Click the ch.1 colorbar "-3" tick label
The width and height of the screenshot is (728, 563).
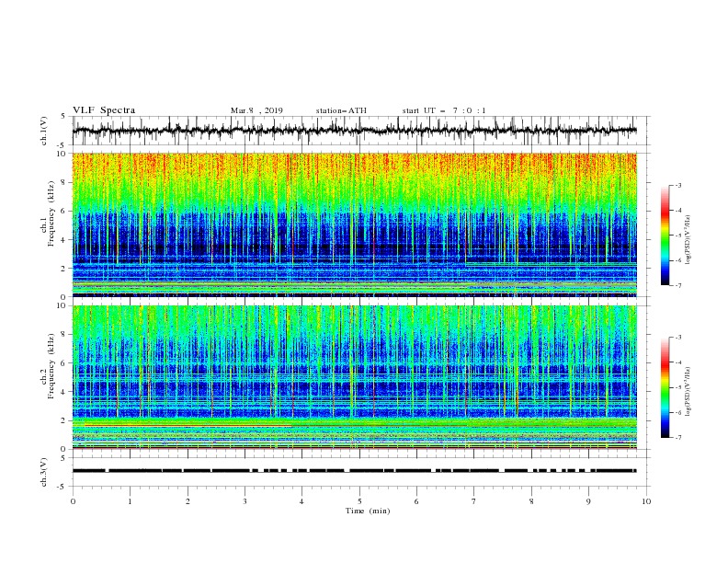tap(677, 185)
